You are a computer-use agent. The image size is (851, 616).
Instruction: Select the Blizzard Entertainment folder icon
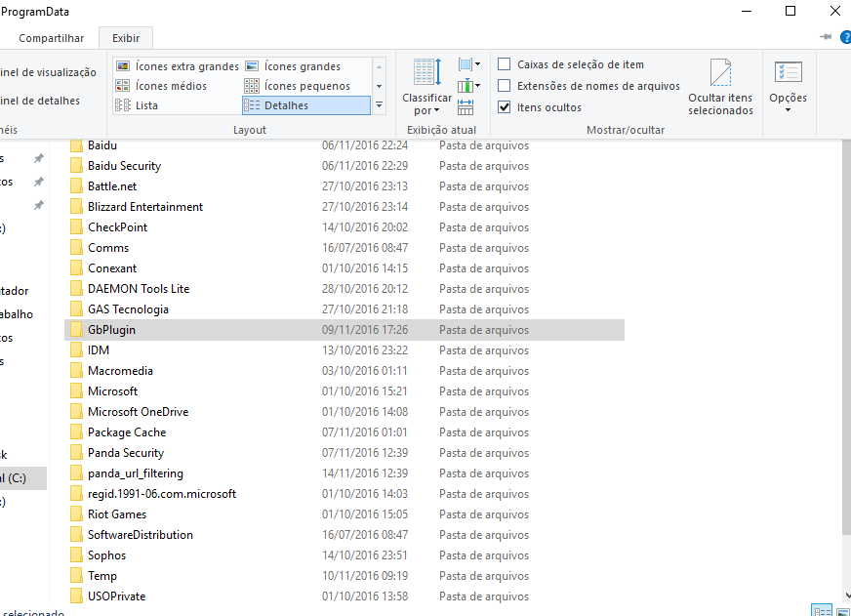pos(76,207)
